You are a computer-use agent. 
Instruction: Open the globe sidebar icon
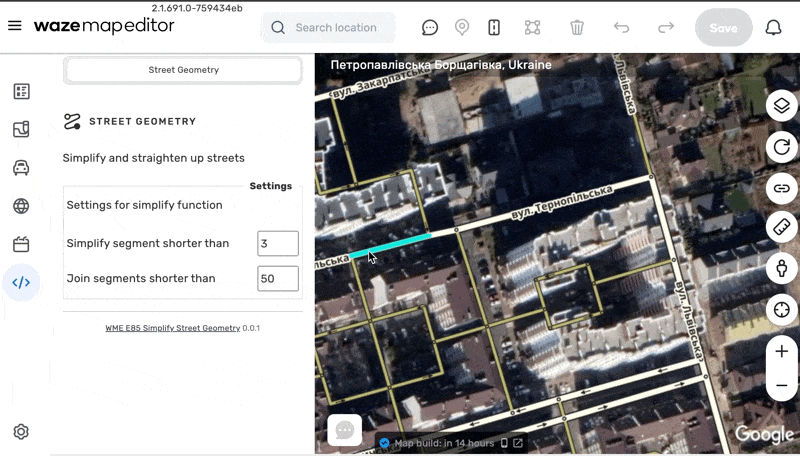[21, 206]
